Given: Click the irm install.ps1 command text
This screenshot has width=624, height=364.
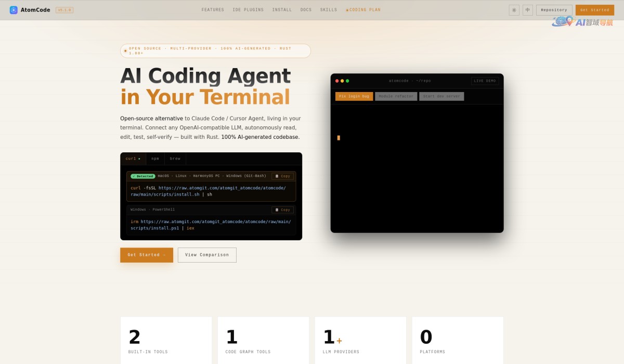Looking at the screenshot, I should point(211,225).
